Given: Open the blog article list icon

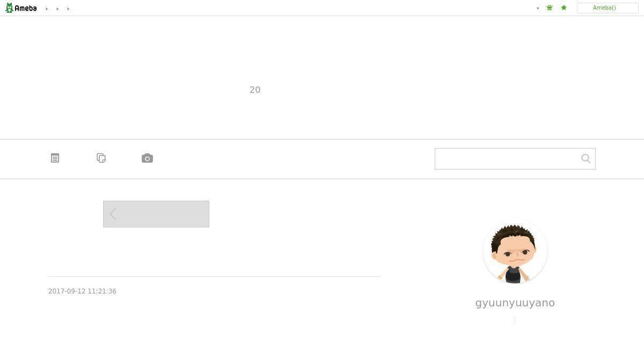Looking at the screenshot, I should pyautogui.click(x=55, y=158).
